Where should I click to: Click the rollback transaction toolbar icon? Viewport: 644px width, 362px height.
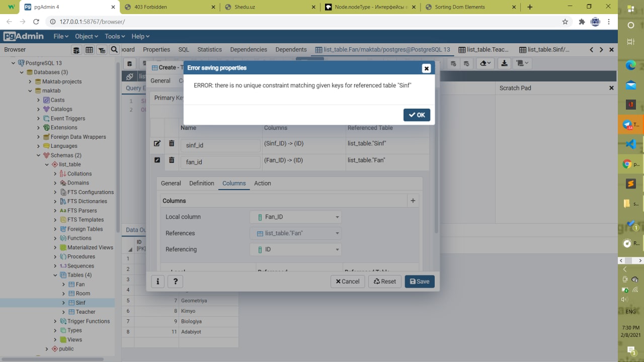point(466,64)
